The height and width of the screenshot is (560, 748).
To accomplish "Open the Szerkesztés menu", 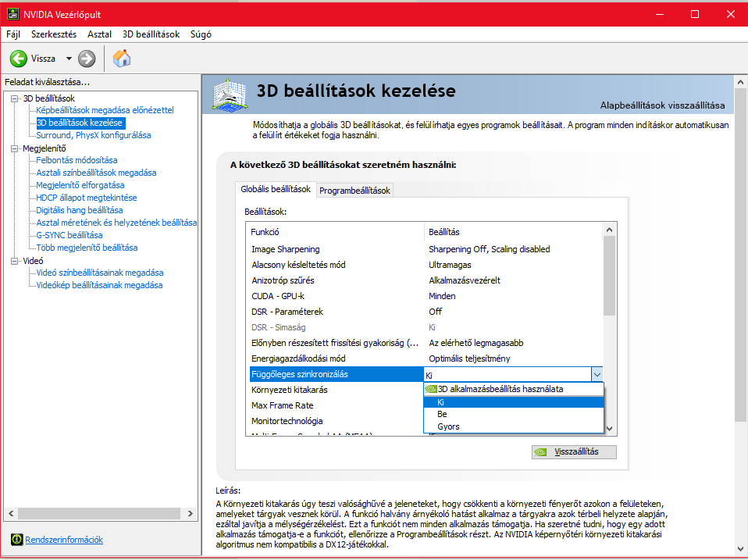I will tap(54, 34).
